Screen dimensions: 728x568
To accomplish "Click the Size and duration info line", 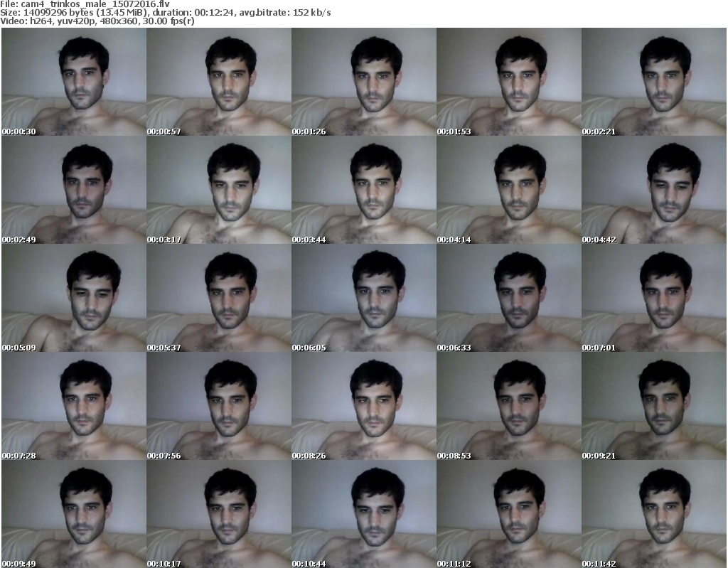I will click(x=165, y=13).
